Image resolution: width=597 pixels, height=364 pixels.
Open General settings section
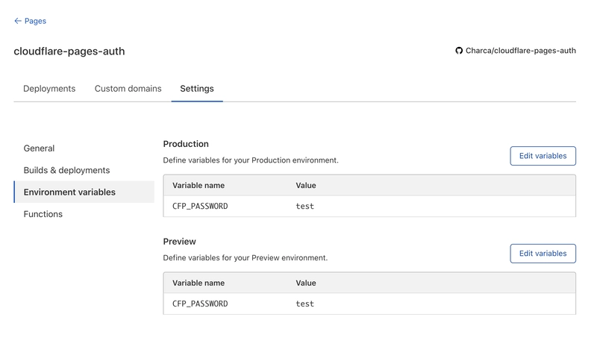point(39,148)
